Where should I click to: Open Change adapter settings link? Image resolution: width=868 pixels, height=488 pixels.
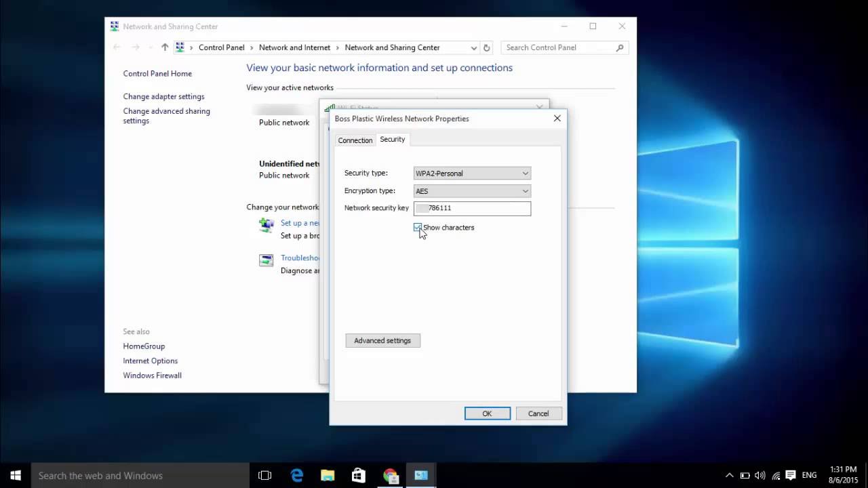point(163,96)
